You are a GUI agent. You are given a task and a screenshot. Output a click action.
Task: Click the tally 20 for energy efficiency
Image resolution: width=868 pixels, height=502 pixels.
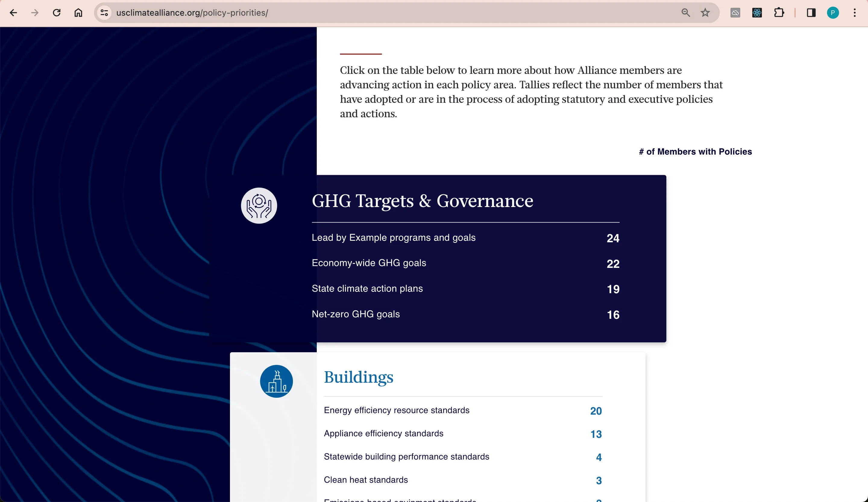(x=596, y=411)
